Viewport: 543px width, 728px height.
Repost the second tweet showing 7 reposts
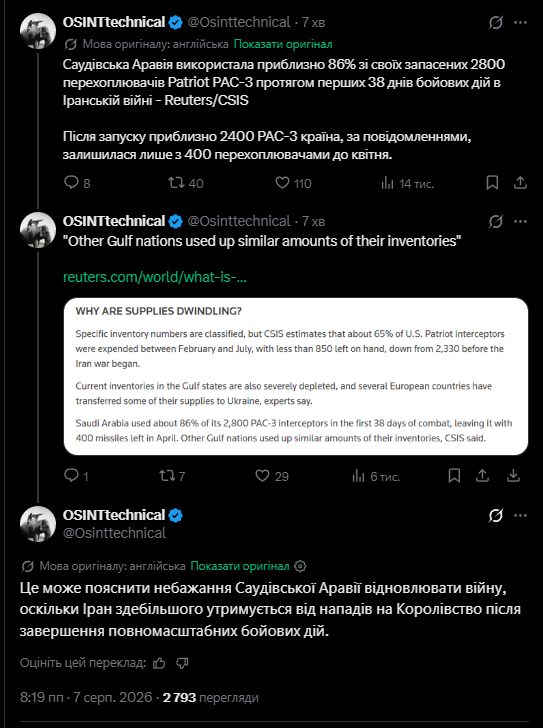coord(172,476)
